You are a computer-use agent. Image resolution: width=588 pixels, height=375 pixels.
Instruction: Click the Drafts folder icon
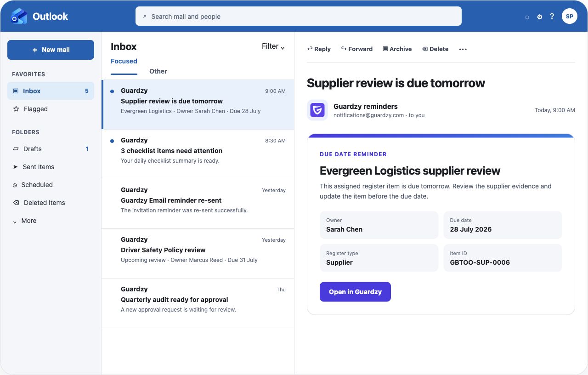tap(16, 149)
